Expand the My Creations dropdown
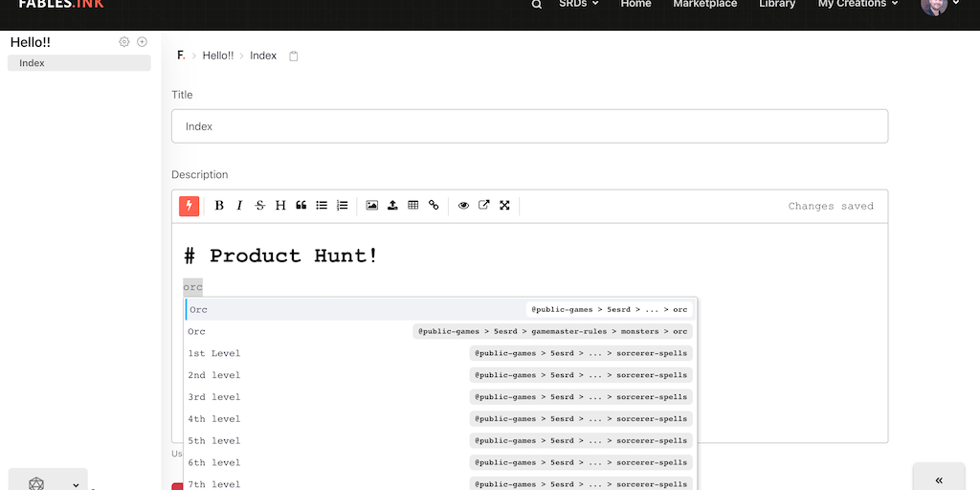The width and height of the screenshot is (980, 490). [x=857, y=5]
